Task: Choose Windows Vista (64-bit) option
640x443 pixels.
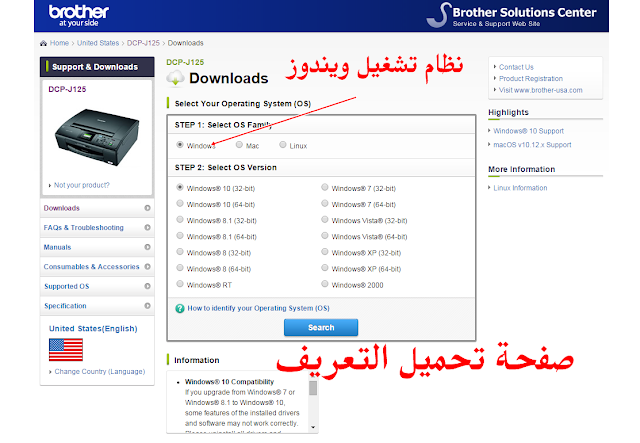Action: point(324,236)
